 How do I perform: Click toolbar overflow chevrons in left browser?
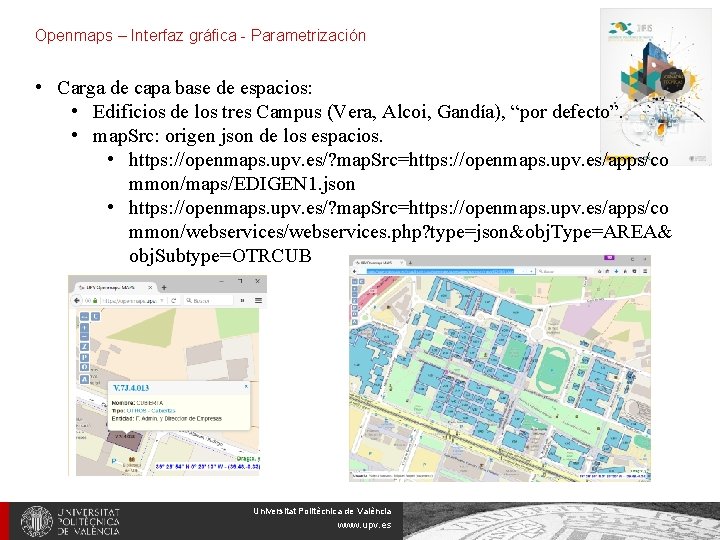click(x=242, y=300)
